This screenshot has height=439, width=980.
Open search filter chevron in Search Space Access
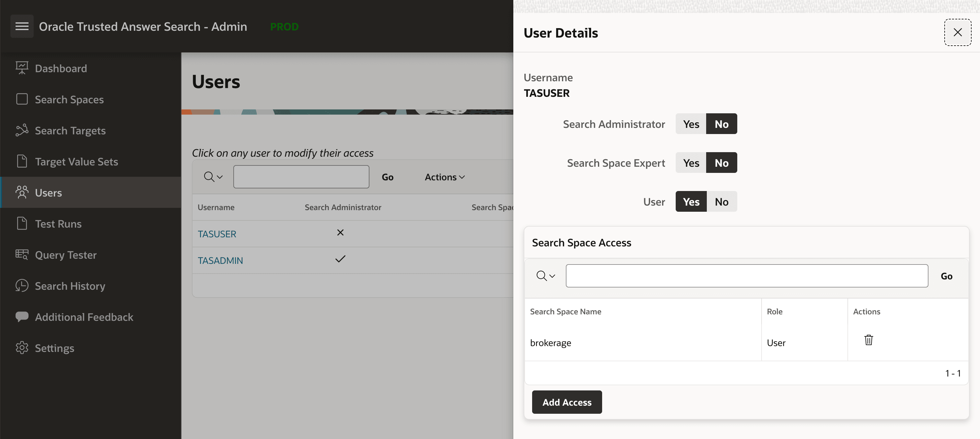click(x=545, y=276)
